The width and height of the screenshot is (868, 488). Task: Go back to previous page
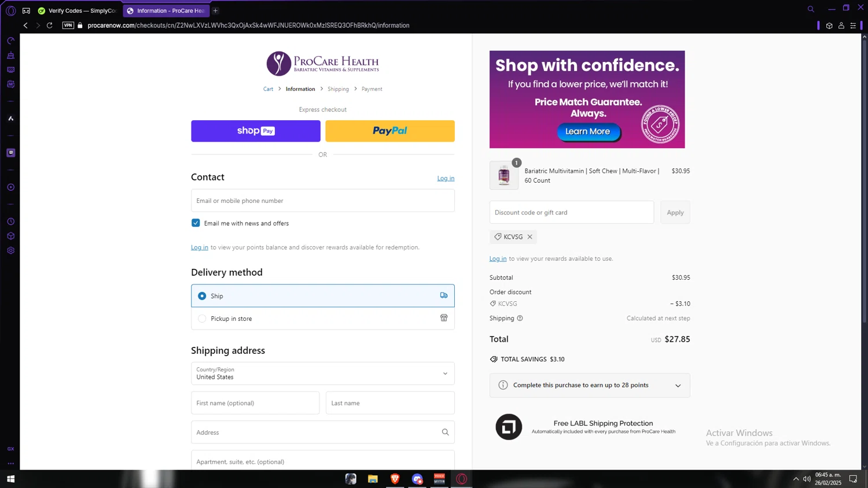pos(25,25)
